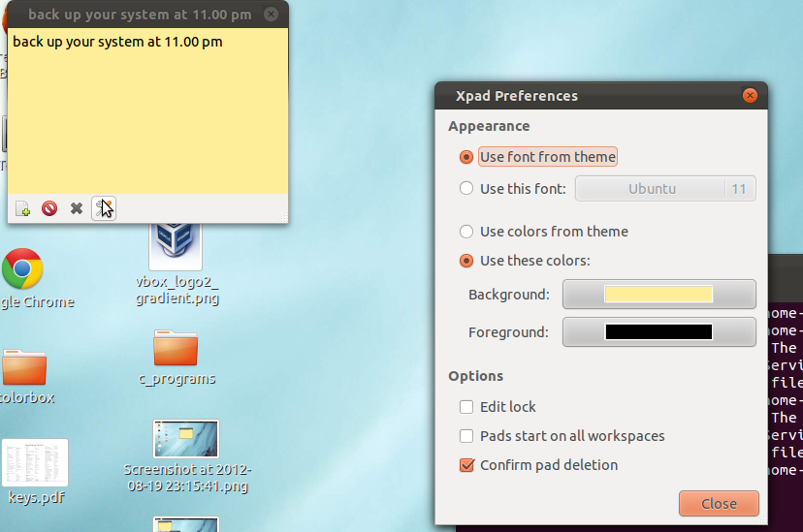
Task: Select the keys.pdf desktop file
Action: (35, 462)
